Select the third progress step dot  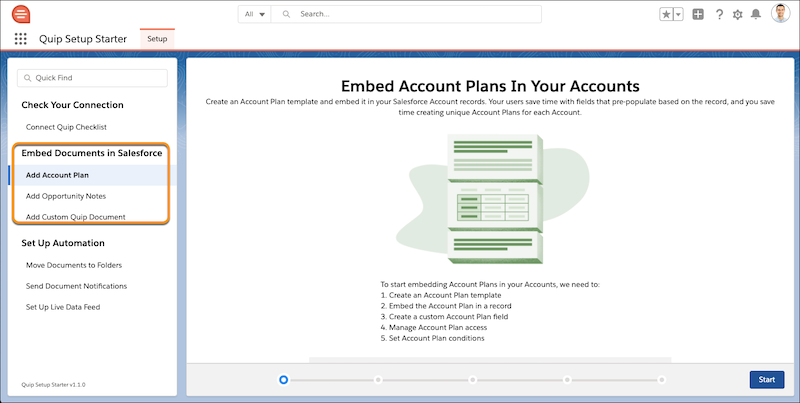[472, 380]
